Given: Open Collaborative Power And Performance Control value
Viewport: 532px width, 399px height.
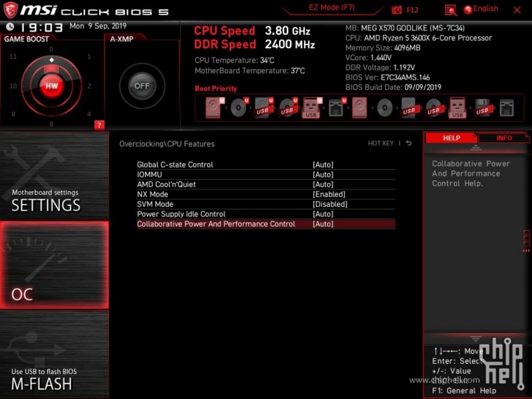Looking at the screenshot, I should pos(323,224).
